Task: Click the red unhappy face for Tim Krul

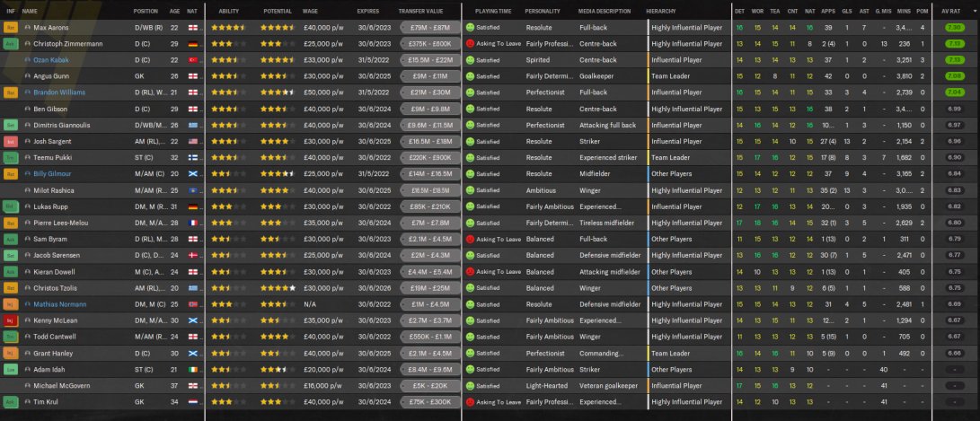Action: pyautogui.click(x=470, y=401)
